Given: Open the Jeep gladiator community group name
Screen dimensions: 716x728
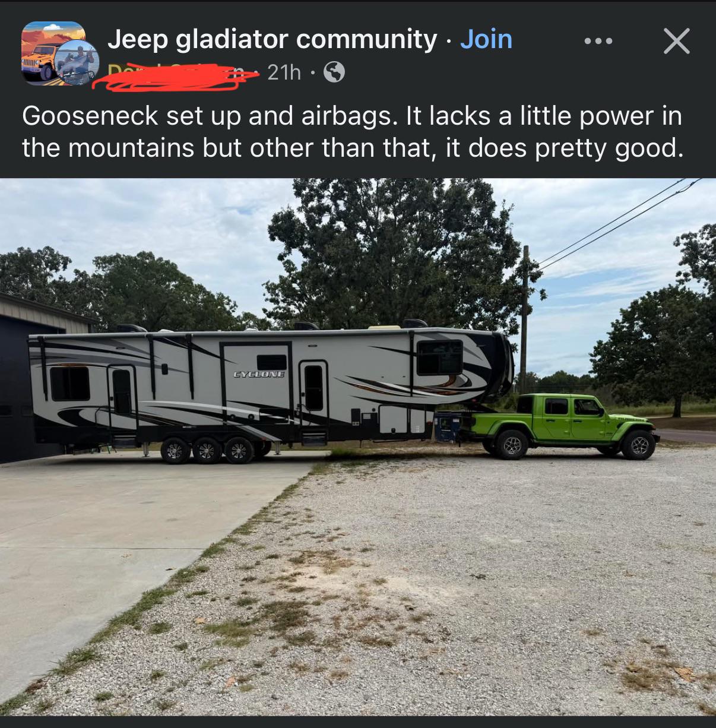Looking at the screenshot, I should pyautogui.click(x=272, y=39).
